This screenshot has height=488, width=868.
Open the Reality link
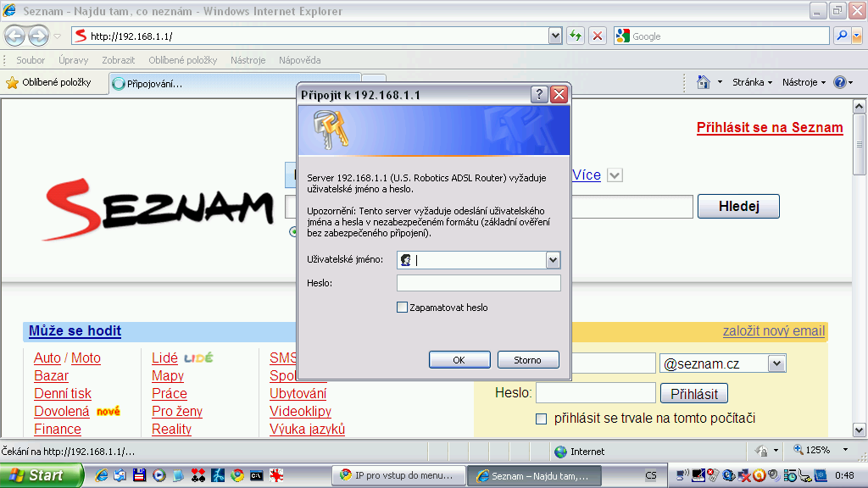[x=171, y=429]
